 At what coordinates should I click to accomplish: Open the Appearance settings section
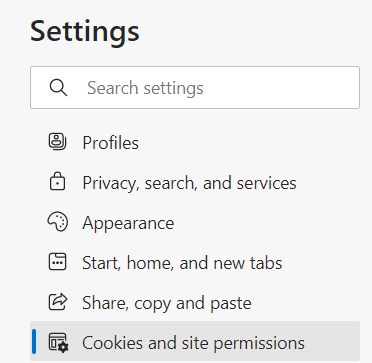(195, 223)
